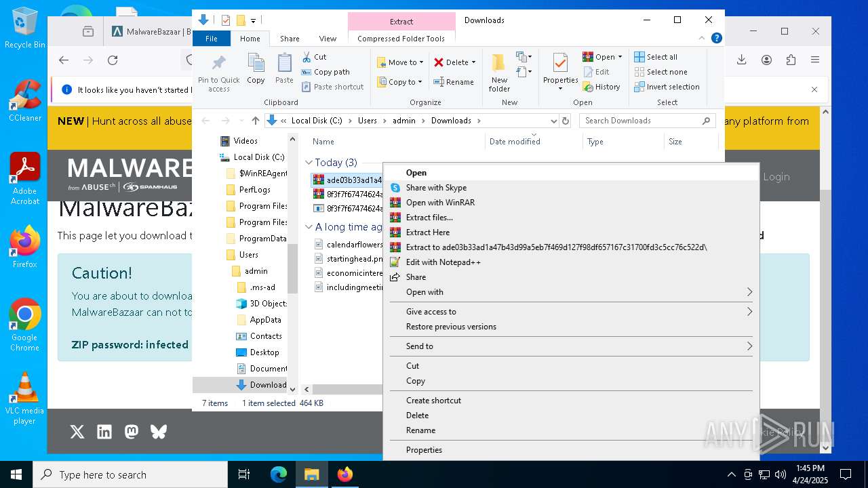Sort by Date modified column header
Viewport: 868px width, 488px height.
[514, 142]
